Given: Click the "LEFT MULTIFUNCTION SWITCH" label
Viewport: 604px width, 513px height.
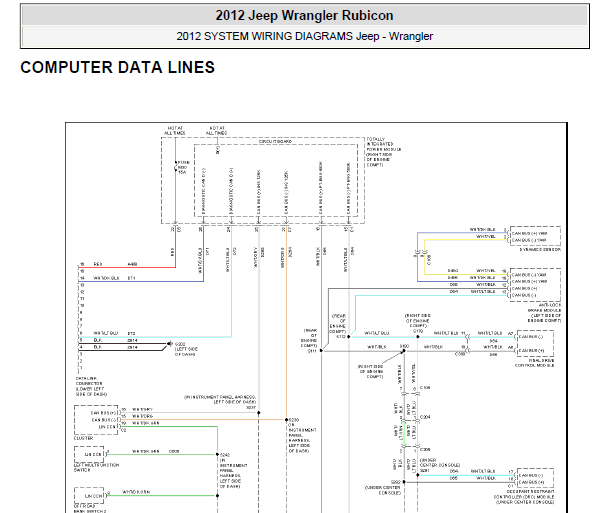Looking at the screenshot, I should coord(96,468).
